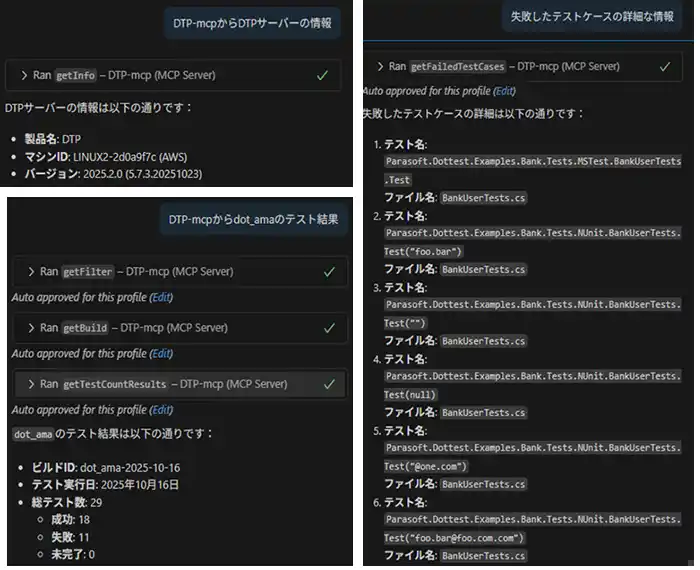Click the checkmark on getFailedTestCases row
Screen dimensions: 700x570
pyautogui.click(x=665, y=67)
